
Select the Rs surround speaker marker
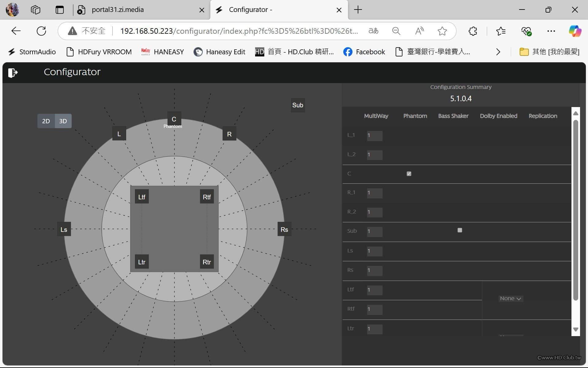[x=284, y=229]
